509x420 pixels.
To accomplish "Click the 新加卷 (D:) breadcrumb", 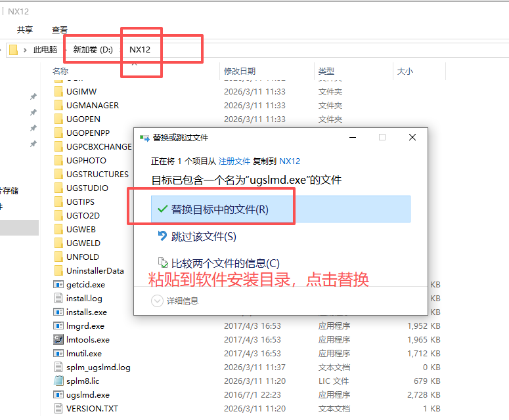I will [x=93, y=50].
